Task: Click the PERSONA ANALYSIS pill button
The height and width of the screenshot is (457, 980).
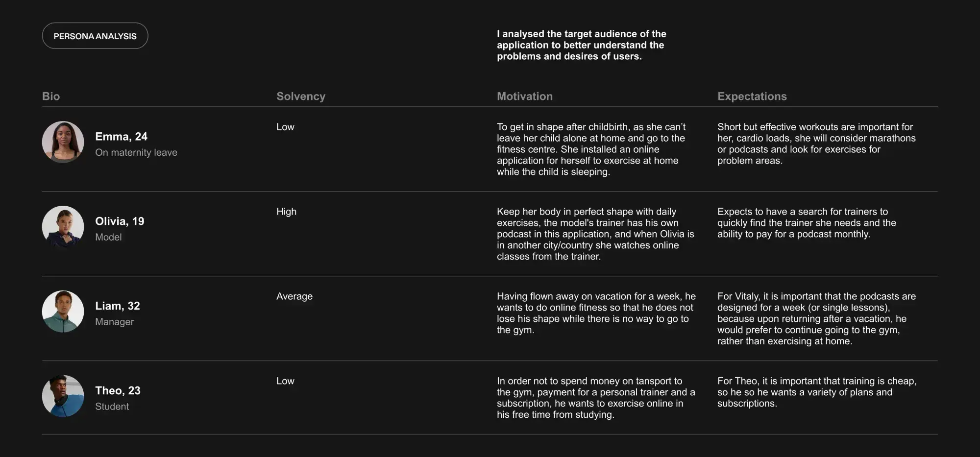Action: click(x=95, y=36)
